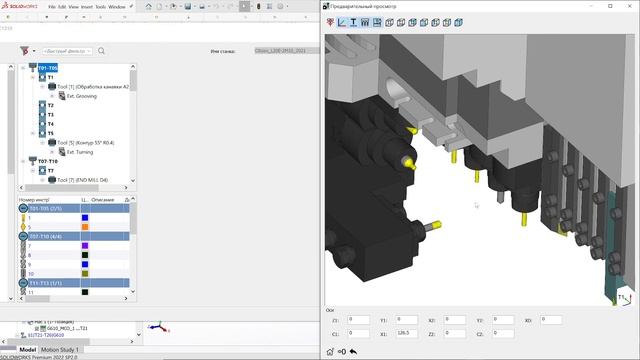640x360 pixels.
Task: Open the filter icon dropdown arrow
Action: pyautogui.click(x=34, y=51)
